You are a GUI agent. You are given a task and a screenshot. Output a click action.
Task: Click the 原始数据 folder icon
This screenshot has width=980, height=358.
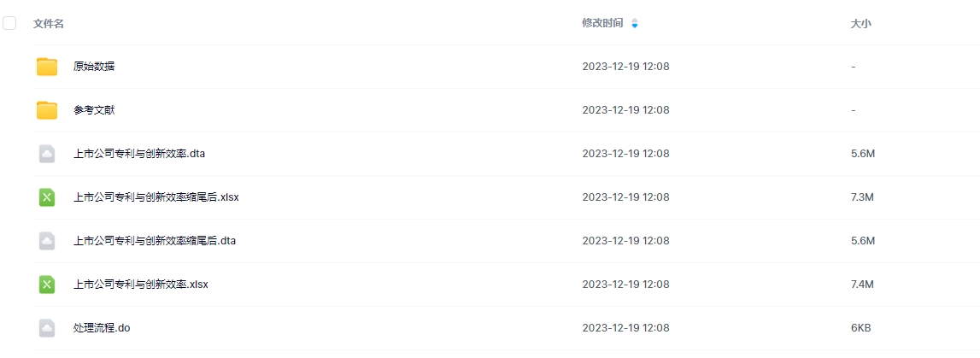(47, 67)
